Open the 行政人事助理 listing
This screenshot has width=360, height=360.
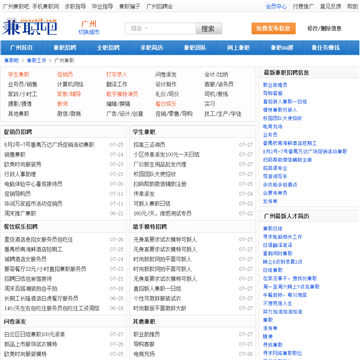coord(20,174)
